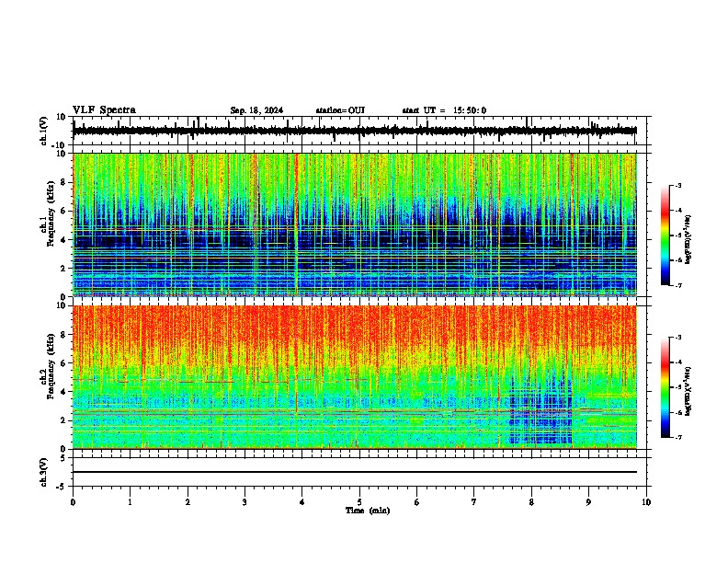Click the "-3" label on ch.2 colorbar
This screenshot has width=728, height=563.
678,338
